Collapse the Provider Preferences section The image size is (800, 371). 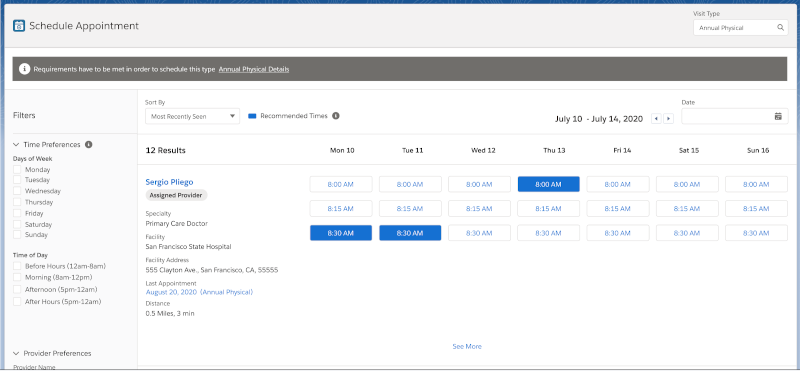pyautogui.click(x=17, y=353)
